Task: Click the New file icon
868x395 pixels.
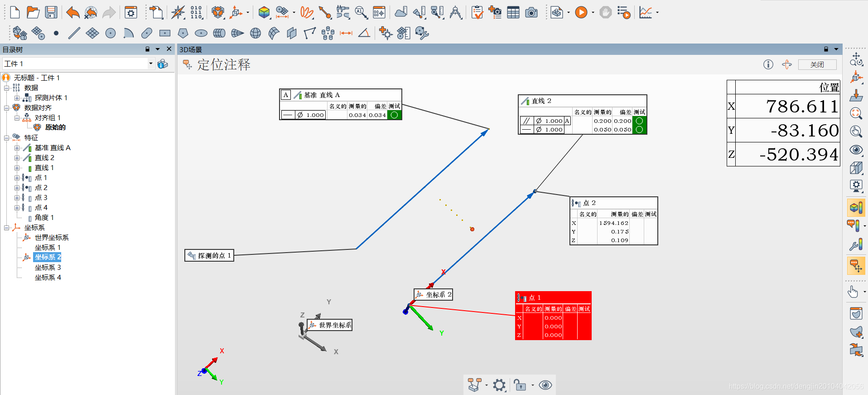Action: [x=15, y=12]
